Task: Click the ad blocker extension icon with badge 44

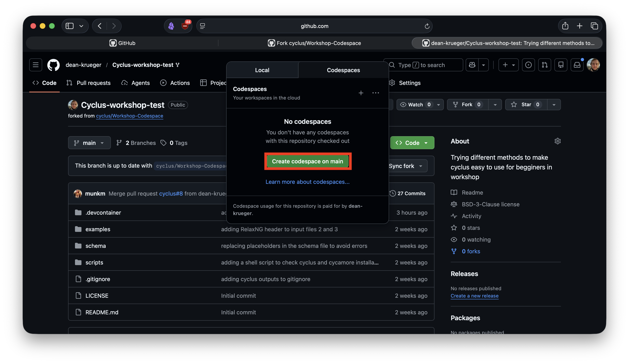Action: (x=185, y=26)
